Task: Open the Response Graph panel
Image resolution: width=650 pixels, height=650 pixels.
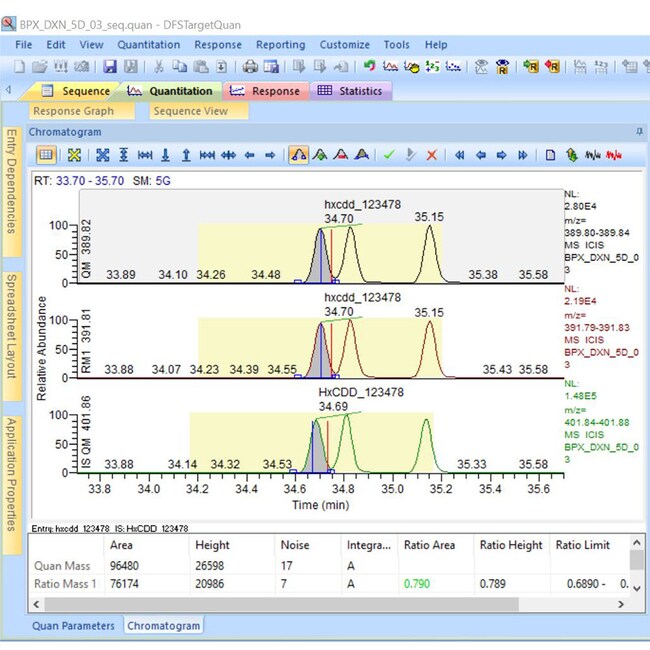Action: [73, 111]
